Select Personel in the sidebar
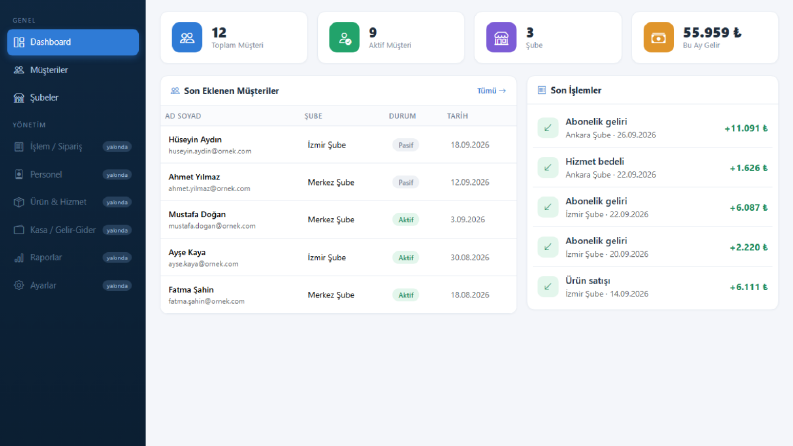The height and width of the screenshot is (446, 793). (x=73, y=174)
